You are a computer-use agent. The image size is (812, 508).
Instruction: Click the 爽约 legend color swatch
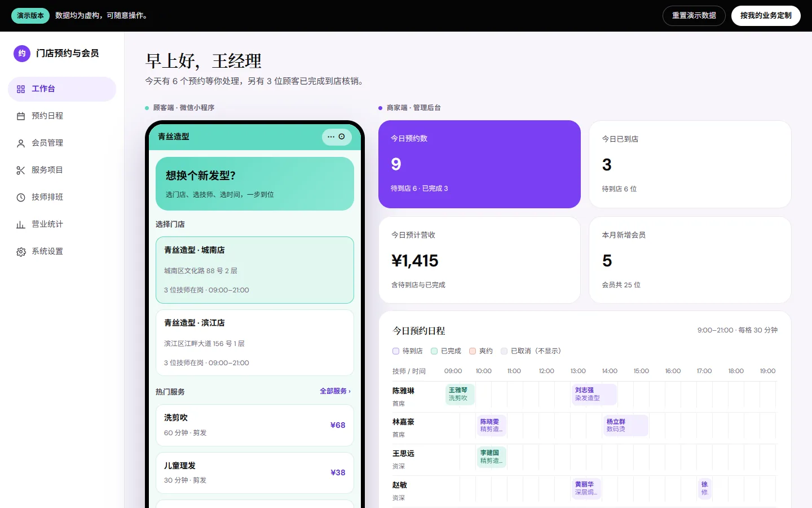point(473,351)
